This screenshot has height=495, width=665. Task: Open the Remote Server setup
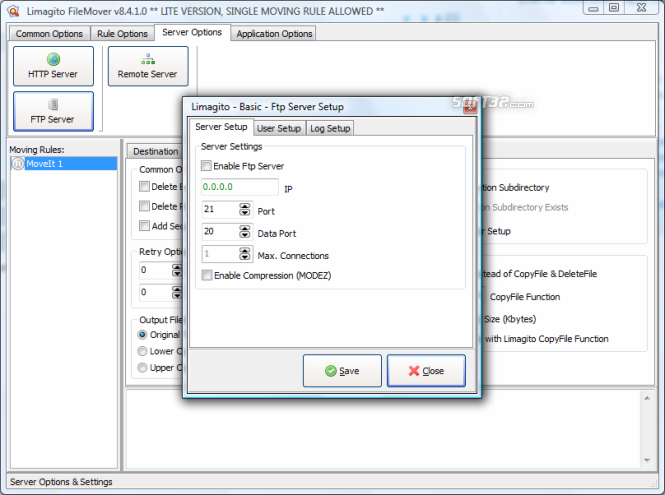click(x=148, y=66)
